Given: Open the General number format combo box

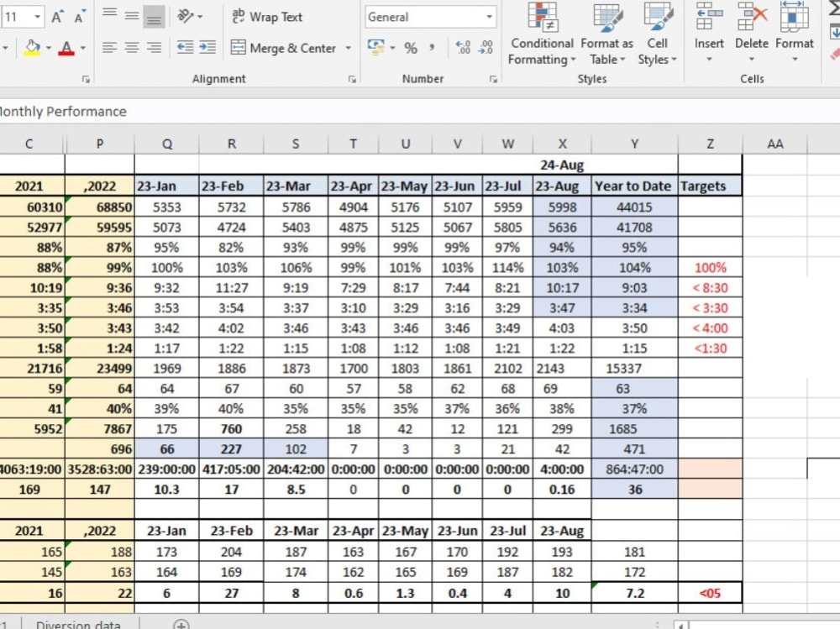Looking at the screenshot, I should [x=430, y=17].
